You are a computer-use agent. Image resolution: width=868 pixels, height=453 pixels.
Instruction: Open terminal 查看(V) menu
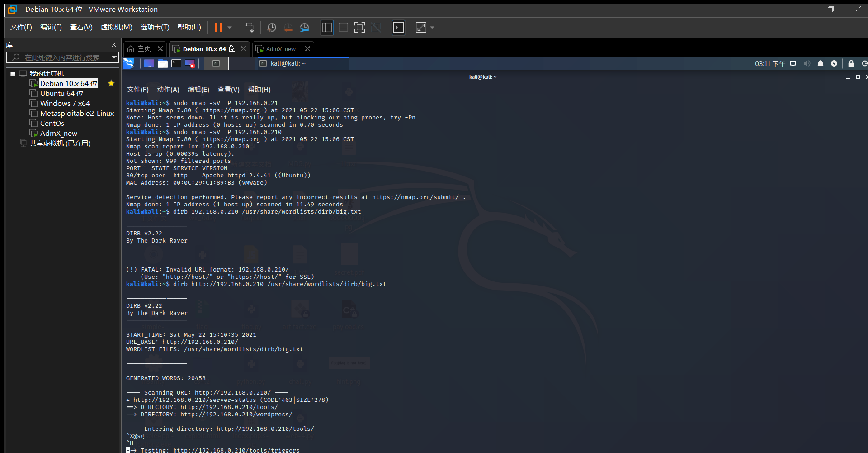pyautogui.click(x=229, y=90)
